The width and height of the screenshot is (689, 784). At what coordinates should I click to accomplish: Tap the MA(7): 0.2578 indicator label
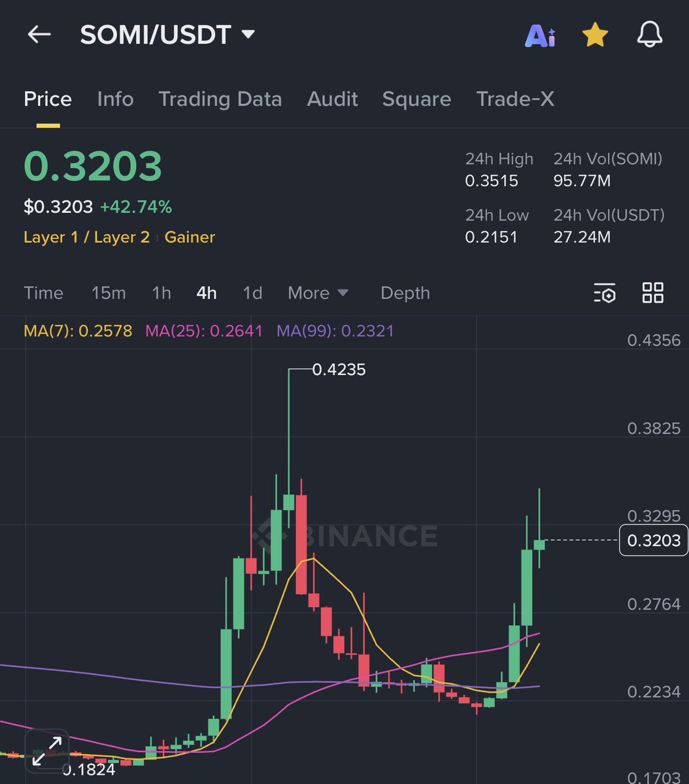[78, 331]
